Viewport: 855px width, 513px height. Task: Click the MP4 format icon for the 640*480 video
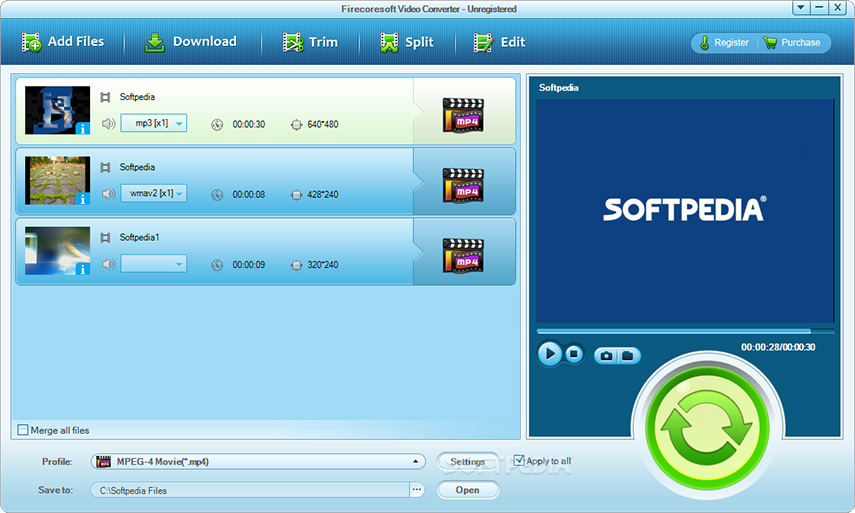(x=463, y=115)
